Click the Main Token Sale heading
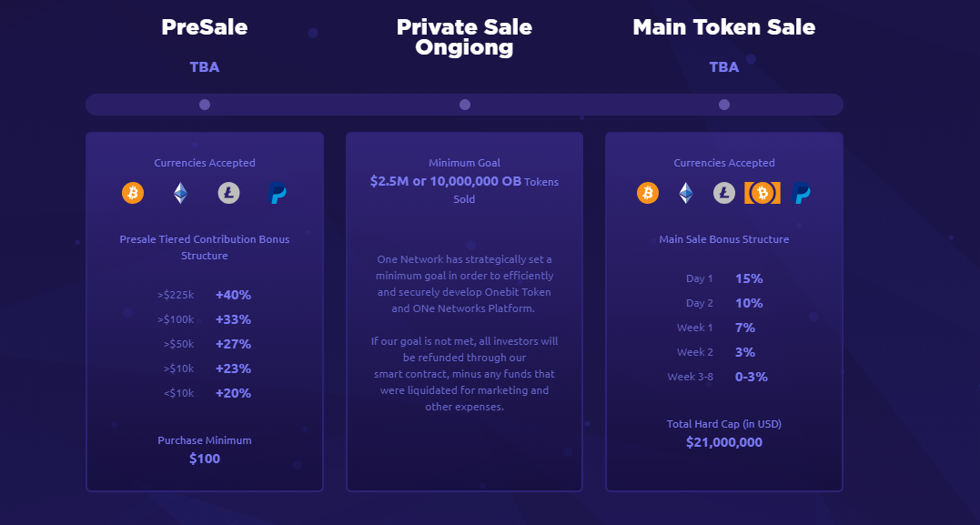The image size is (980, 525). (723, 27)
